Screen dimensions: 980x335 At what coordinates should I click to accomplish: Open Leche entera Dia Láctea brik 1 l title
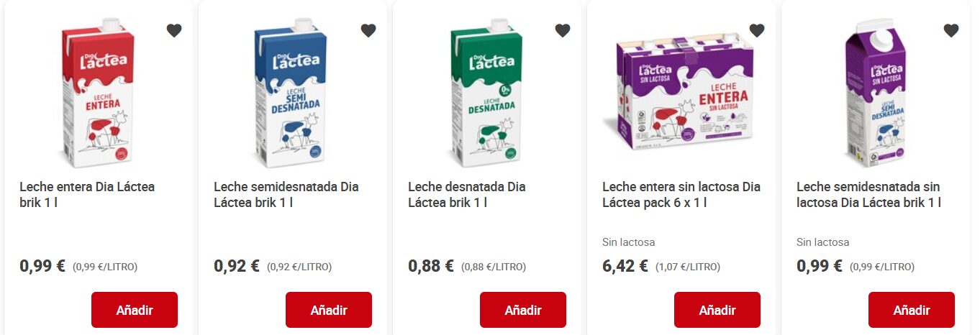87,195
